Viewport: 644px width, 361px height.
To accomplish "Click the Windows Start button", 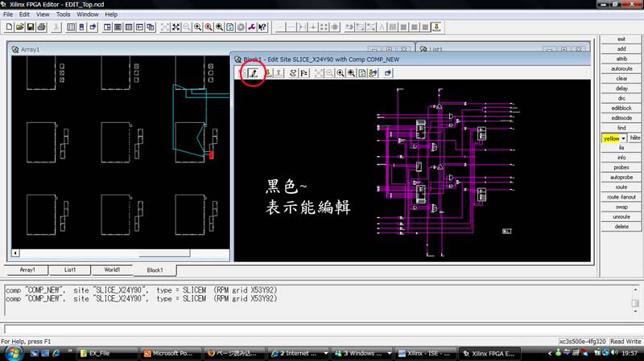I will (13, 353).
